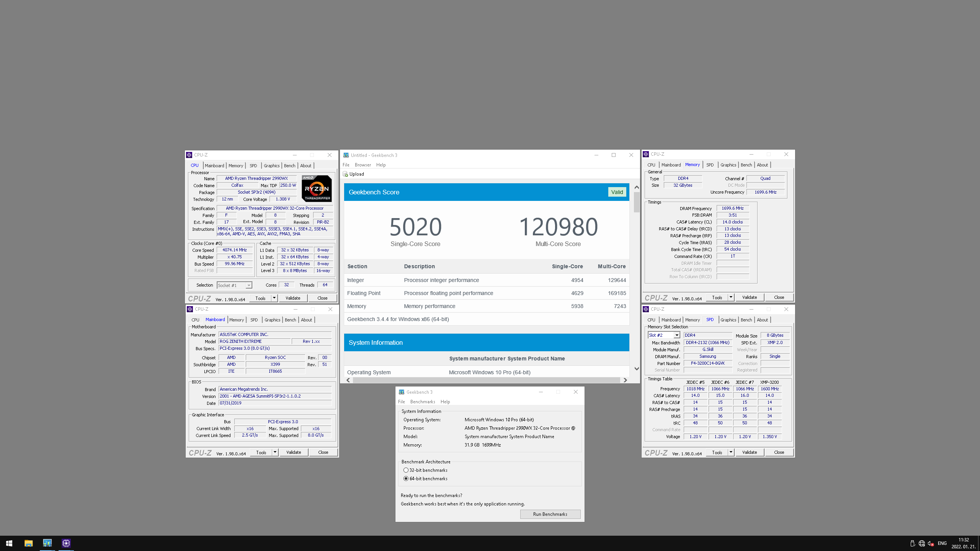
Task: Click the CPU-Z Memory window title icon
Action: click(x=646, y=154)
